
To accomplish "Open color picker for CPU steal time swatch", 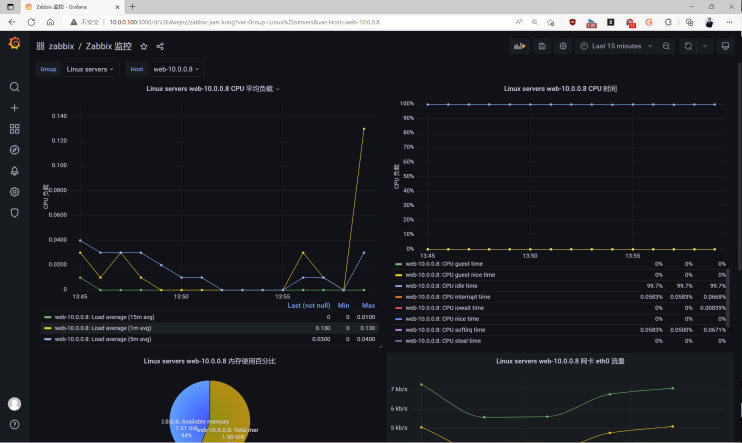I will (x=398, y=341).
